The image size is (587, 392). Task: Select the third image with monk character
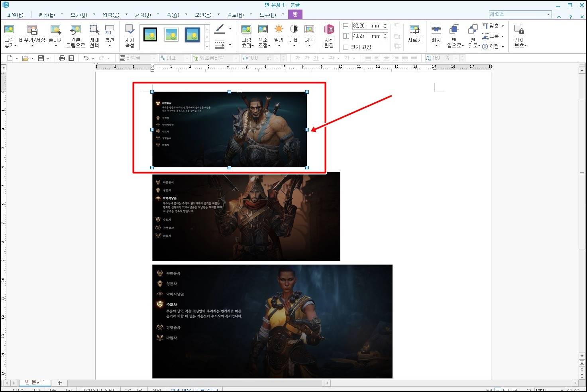272,321
